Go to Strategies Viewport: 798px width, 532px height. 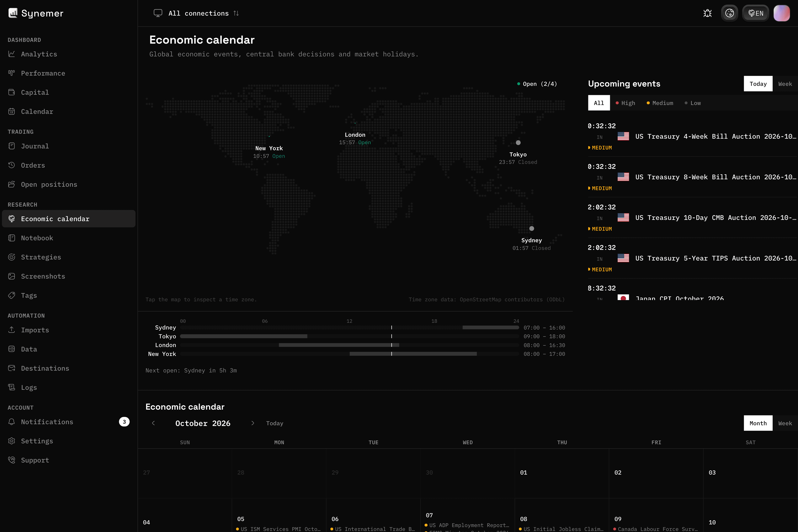click(x=69, y=257)
